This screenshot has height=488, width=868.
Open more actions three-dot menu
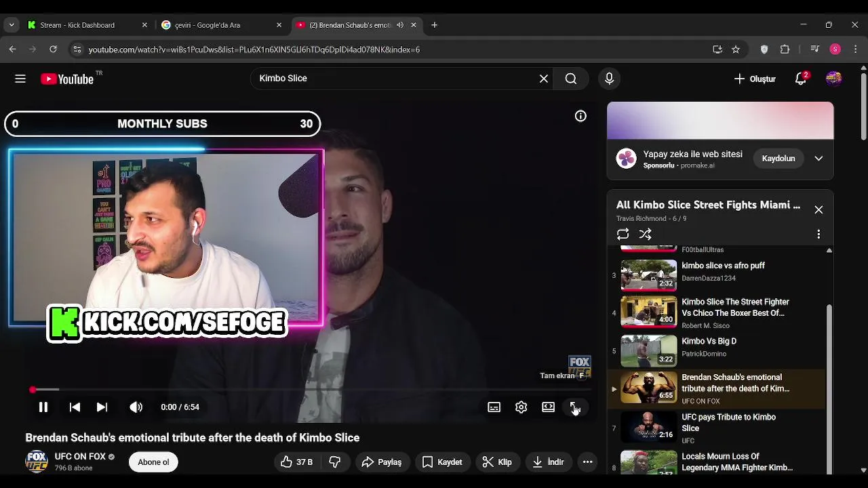(587, 462)
